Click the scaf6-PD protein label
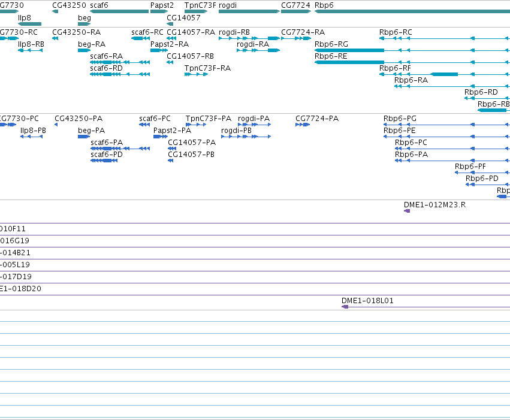 pyautogui.click(x=107, y=155)
